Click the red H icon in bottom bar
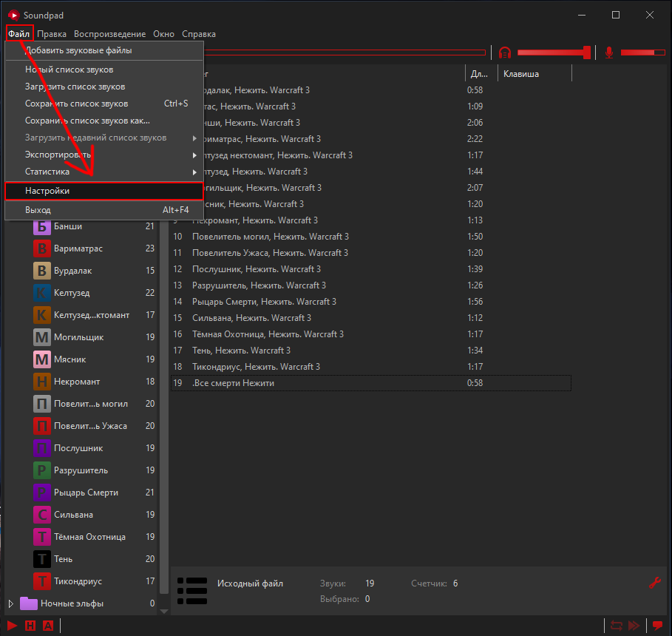 click(x=30, y=626)
